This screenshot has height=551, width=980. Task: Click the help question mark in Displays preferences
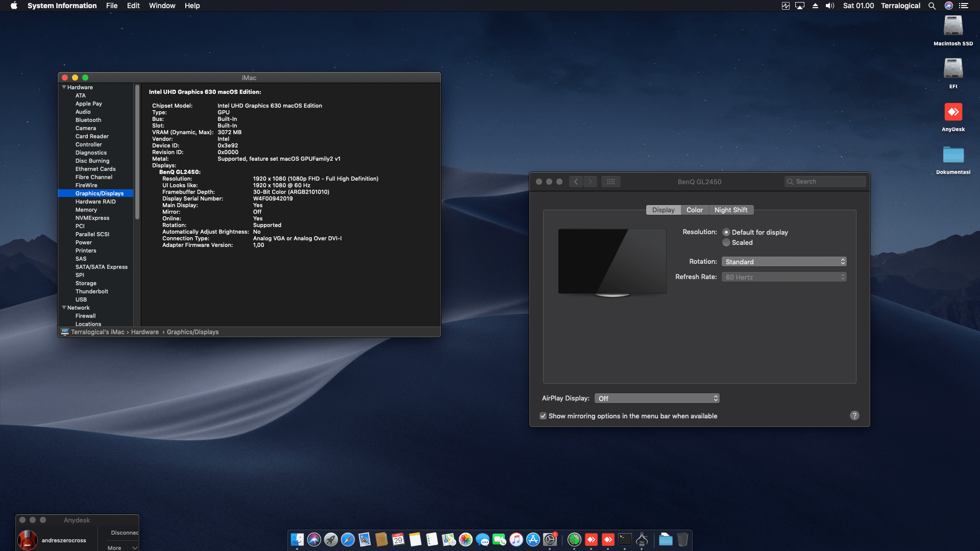point(855,415)
